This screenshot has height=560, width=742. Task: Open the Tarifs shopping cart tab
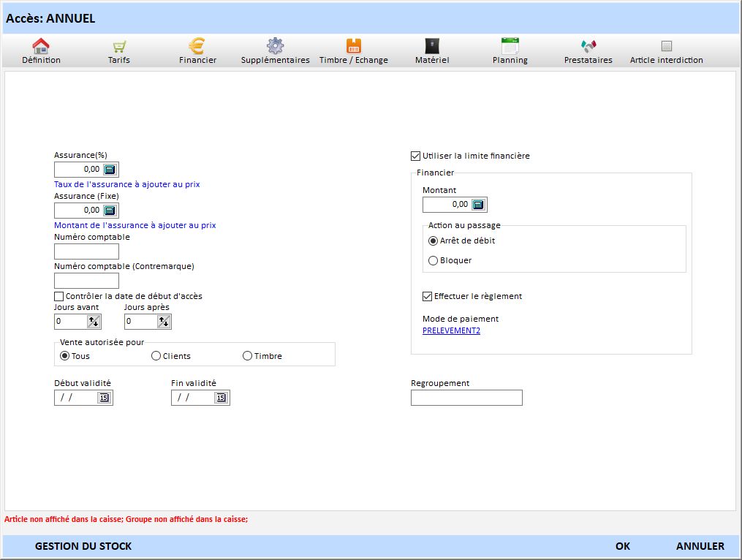pos(119,47)
